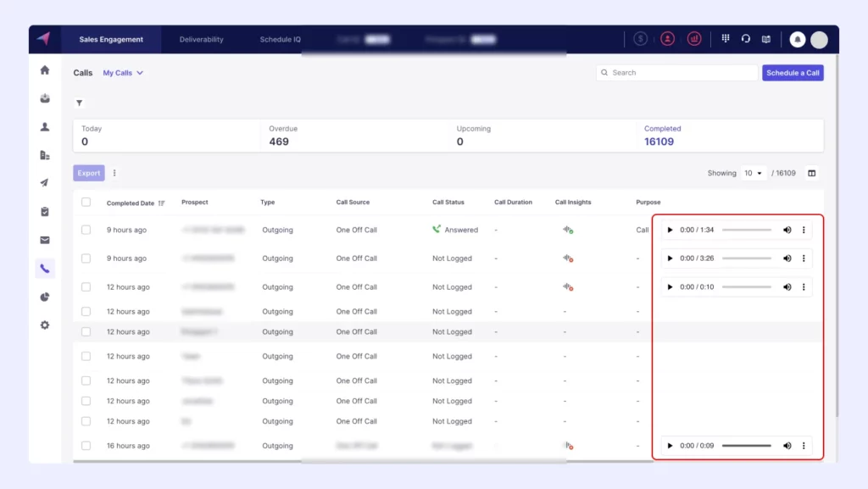Sort by Completed Date column icon
This screenshot has width=868, height=489.
coord(161,203)
